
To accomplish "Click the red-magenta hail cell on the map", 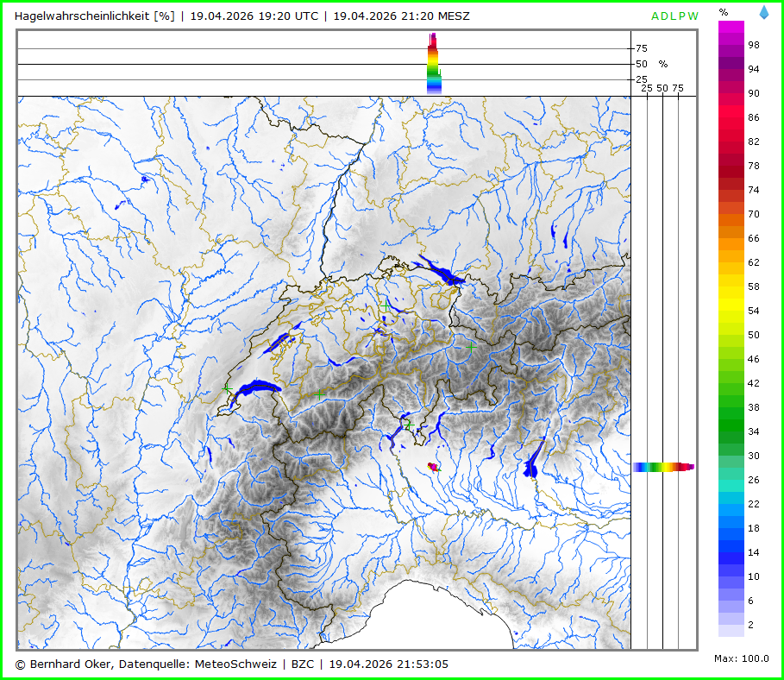I will [x=434, y=467].
